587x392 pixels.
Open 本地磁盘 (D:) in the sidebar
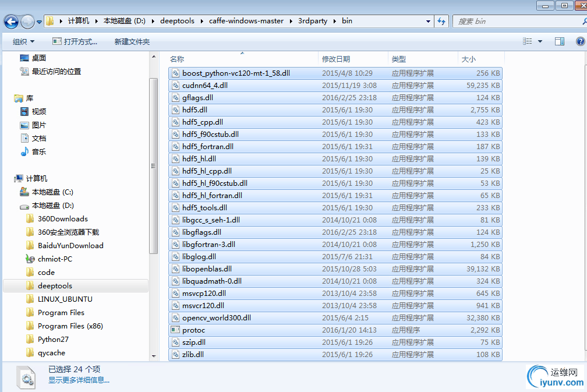(x=53, y=206)
